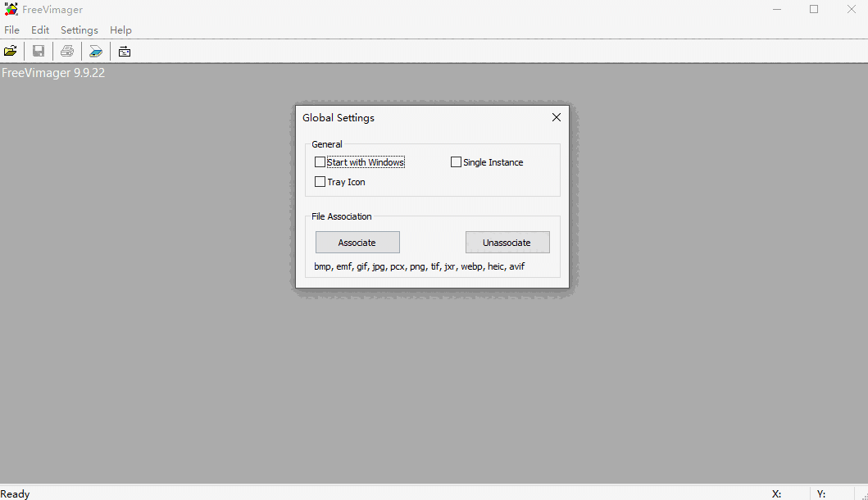This screenshot has width=868, height=500.
Task: Click the Unassociate button
Action: click(x=507, y=243)
